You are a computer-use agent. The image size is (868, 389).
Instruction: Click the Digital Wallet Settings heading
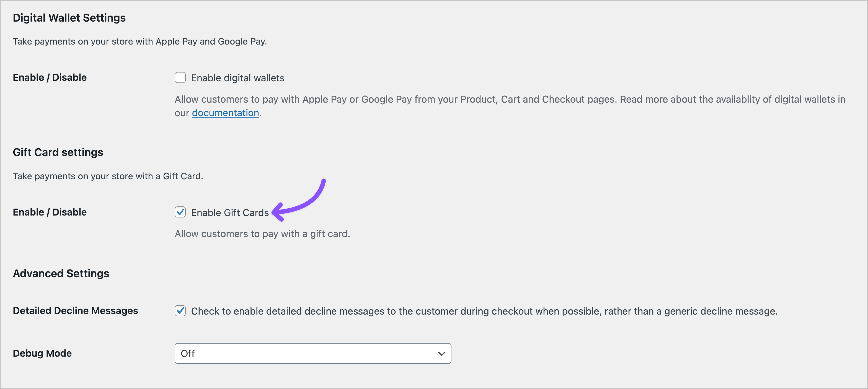pyautogui.click(x=69, y=17)
